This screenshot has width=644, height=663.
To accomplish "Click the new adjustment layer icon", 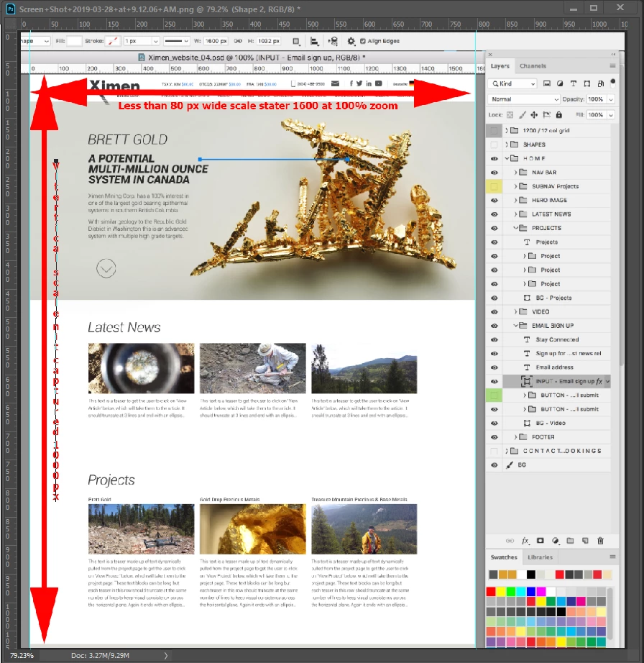I will pos(556,541).
